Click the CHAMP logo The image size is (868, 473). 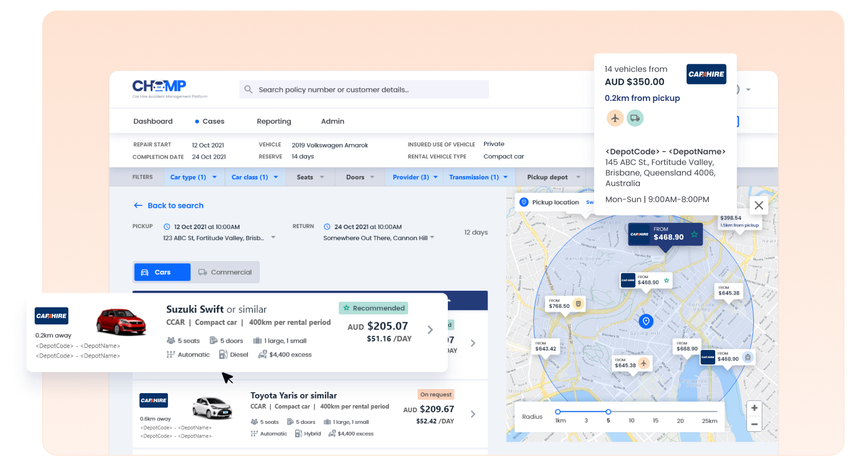point(159,87)
